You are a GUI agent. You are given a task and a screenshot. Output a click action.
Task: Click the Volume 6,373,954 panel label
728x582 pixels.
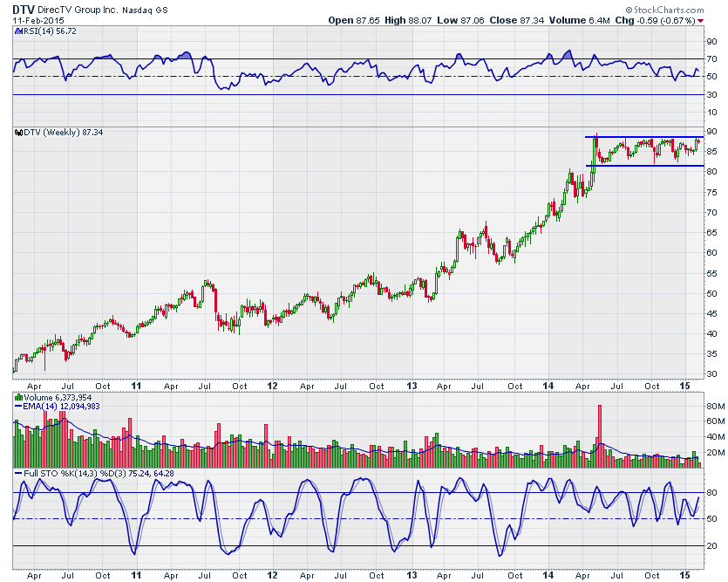point(58,398)
